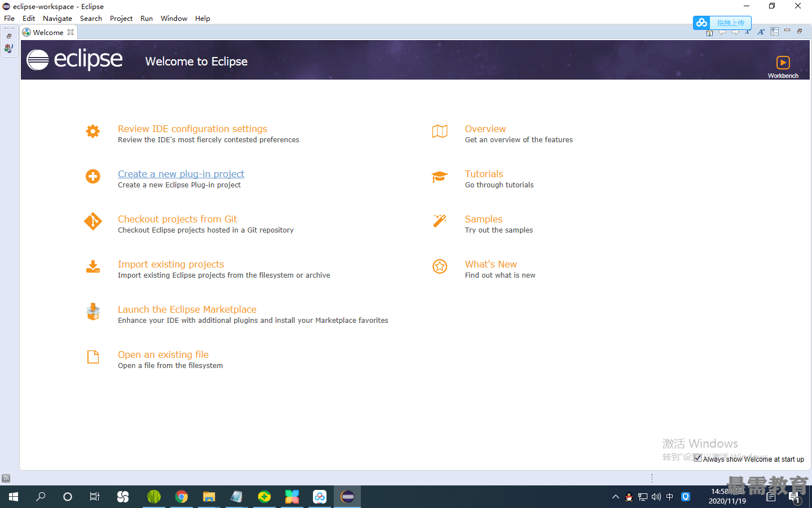Magnify font size with the large A icon
Screen dimensions: 812x508
(761, 32)
